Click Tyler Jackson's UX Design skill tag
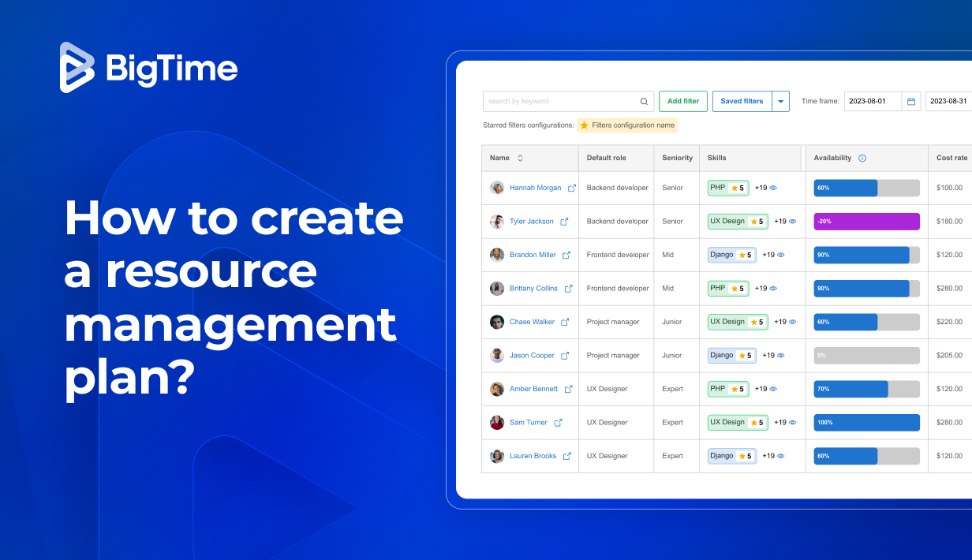This screenshot has width=972, height=560. click(738, 222)
